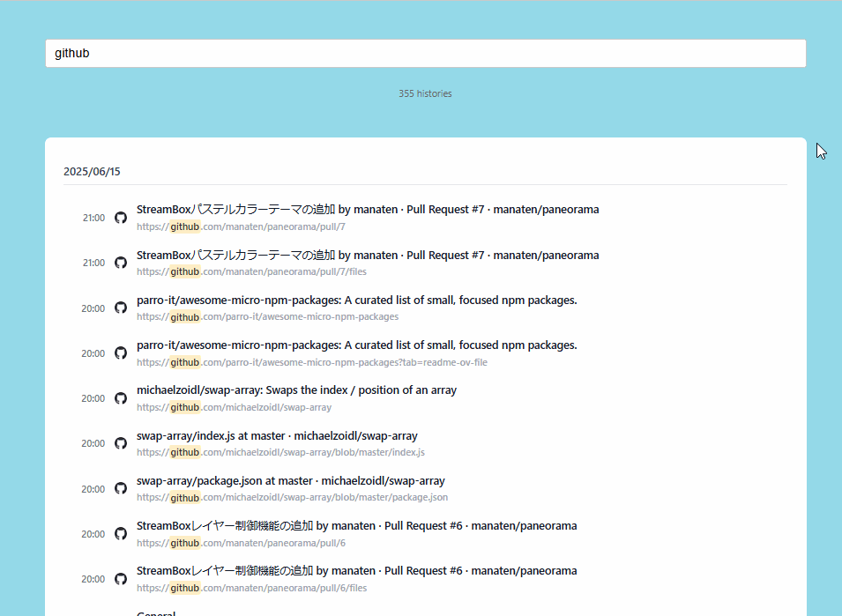Click GitHub icon beside the pull/7 URL entry
The height and width of the screenshot is (616, 842).
pos(121,218)
